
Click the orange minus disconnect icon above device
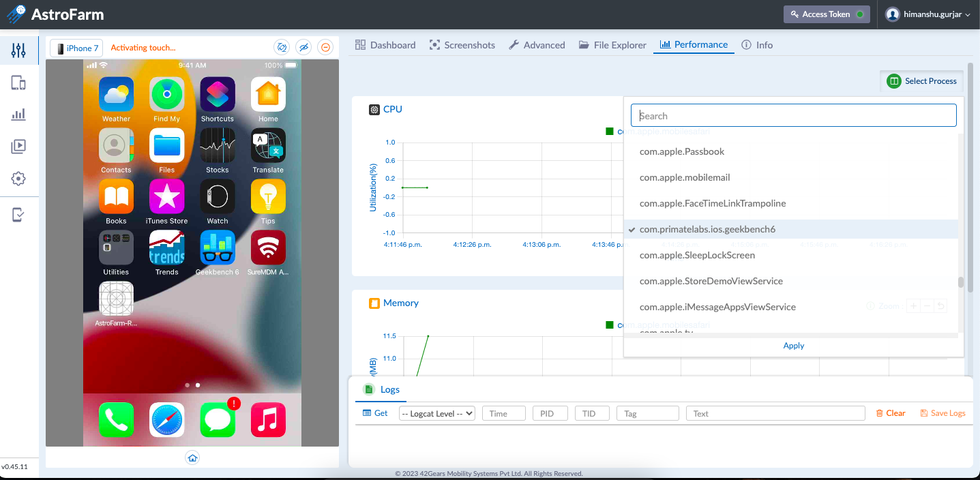pos(325,47)
